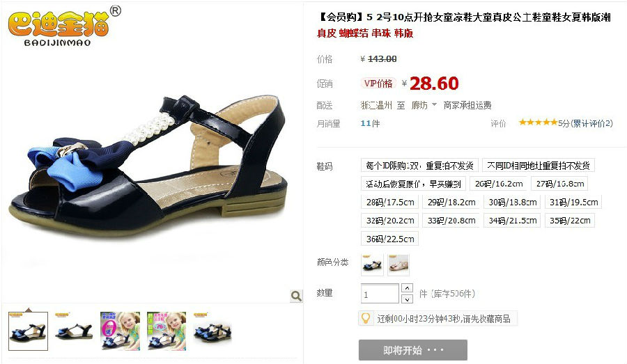Pick the navy blue sandal color swatch
Image resolution: width=627 pixels, height=364 pixels.
point(372,264)
